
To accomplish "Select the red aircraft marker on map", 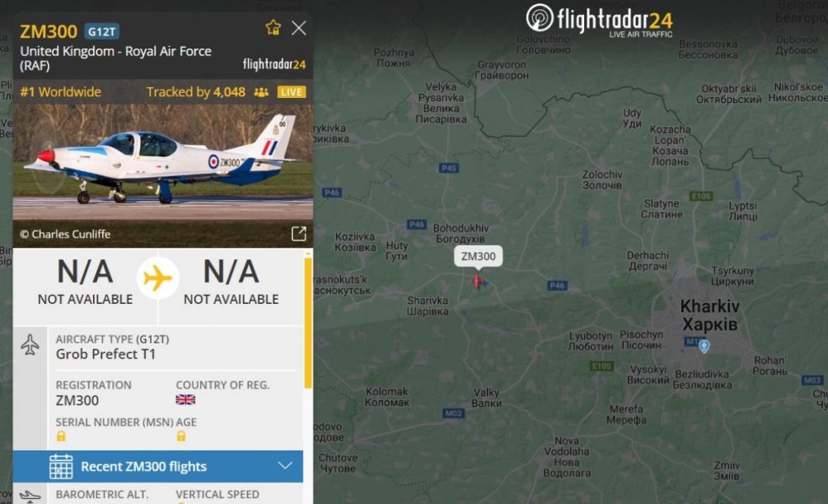I will coord(478,282).
